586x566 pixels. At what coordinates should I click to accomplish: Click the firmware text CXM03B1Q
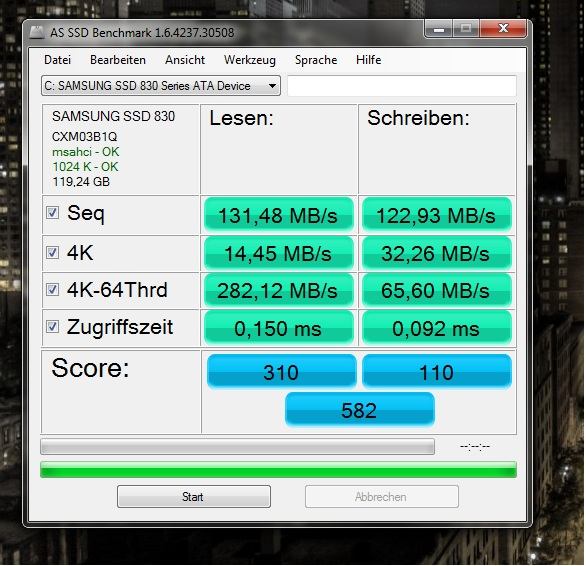[x=84, y=136]
